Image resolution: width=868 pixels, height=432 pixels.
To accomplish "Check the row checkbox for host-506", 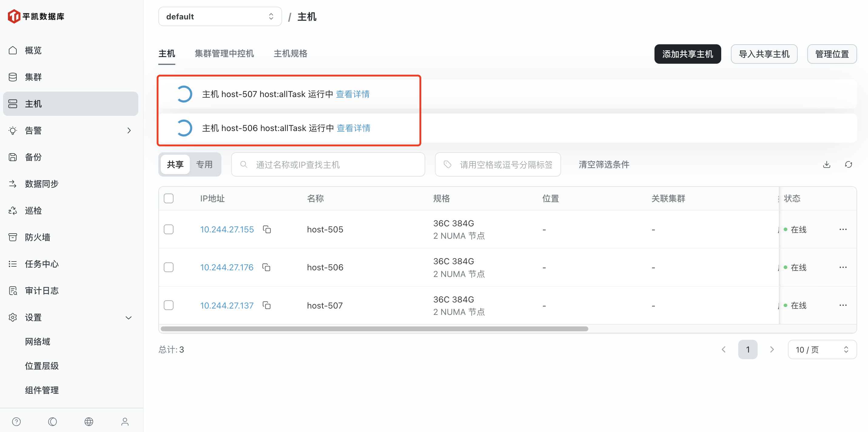I will point(169,267).
